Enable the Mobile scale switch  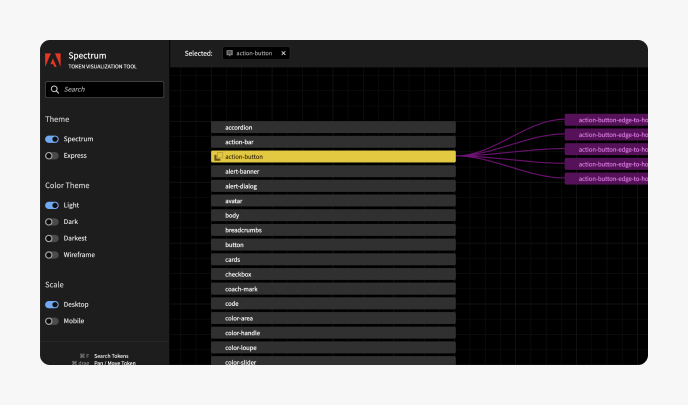coord(52,321)
